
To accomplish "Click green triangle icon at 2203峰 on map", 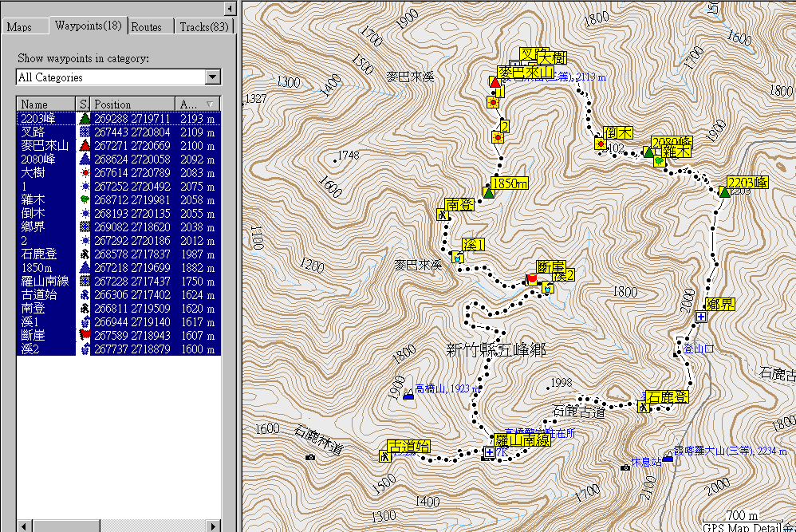I will [725, 192].
